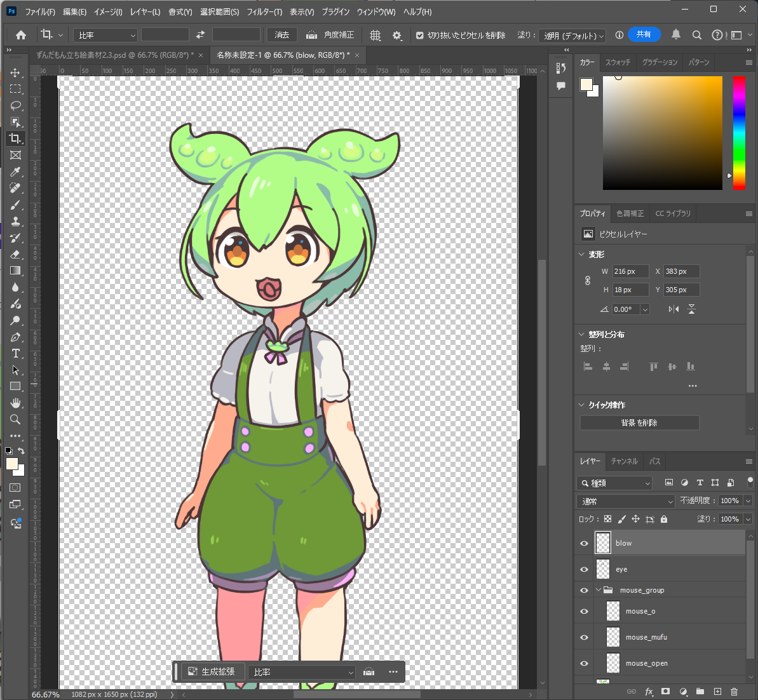
Task: Select the Zoom tool
Action: click(16, 419)
